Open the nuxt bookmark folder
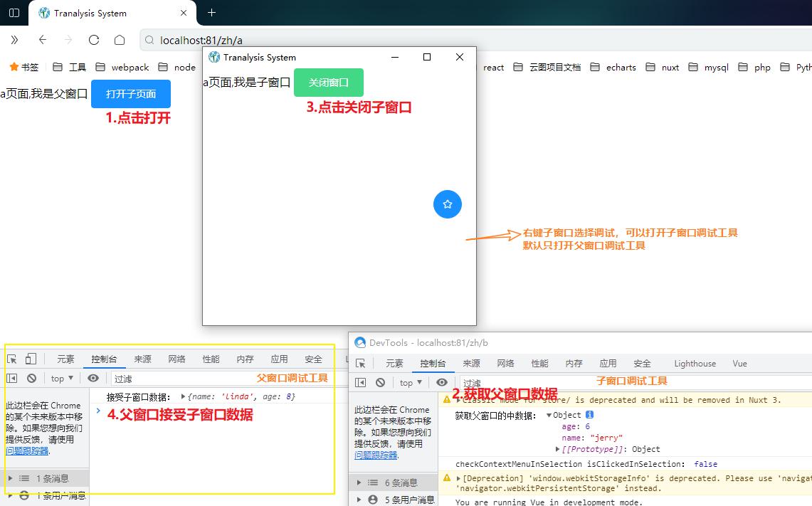Viewport: 812px width, 506px height. (663, 68)
